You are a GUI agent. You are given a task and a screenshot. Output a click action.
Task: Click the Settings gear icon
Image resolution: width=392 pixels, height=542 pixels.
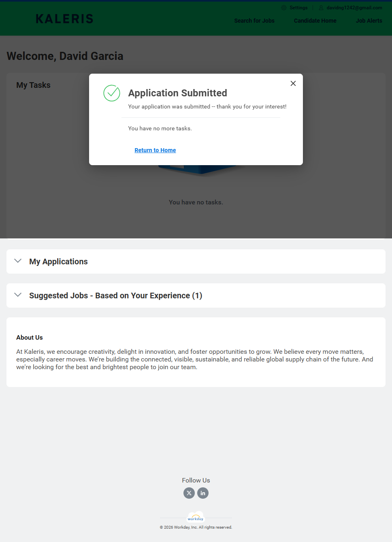[284, 8]
